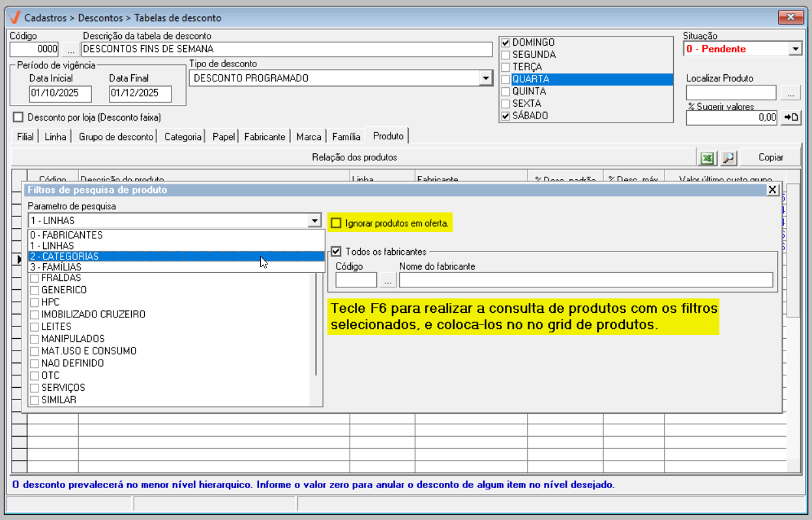Click the Data Final date field
This screenshot has width=812, height=520.
pyautogui.click(x=140, y=93)
